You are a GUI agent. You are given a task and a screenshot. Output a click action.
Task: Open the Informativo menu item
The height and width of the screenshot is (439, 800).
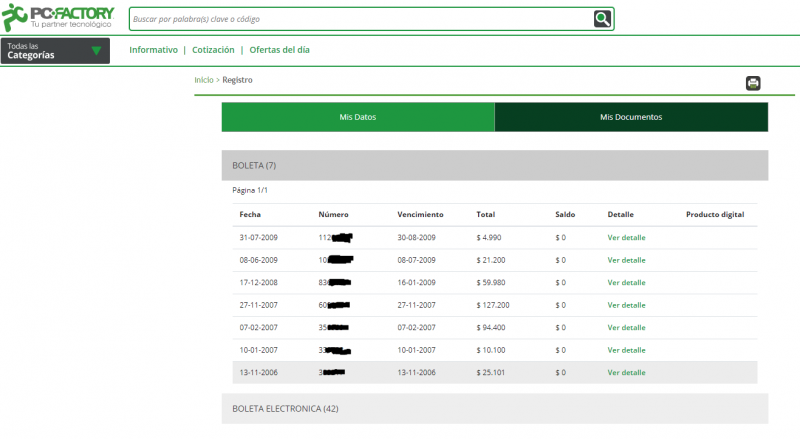153,50
